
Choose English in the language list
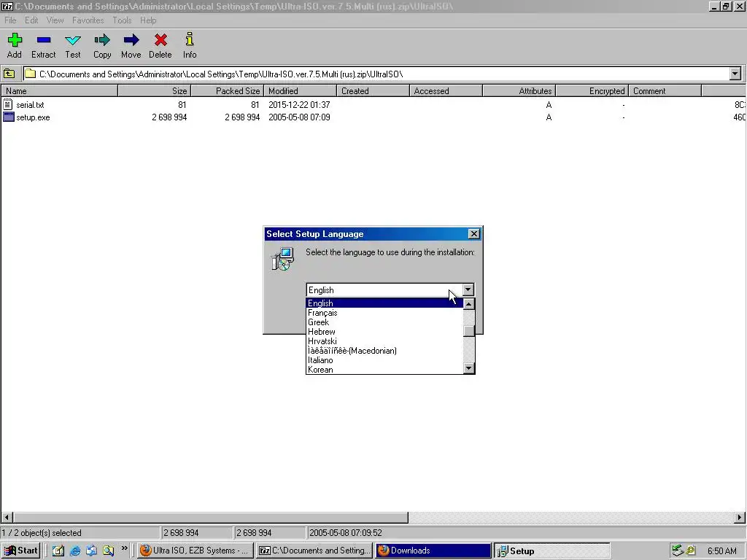pos(384,303)
